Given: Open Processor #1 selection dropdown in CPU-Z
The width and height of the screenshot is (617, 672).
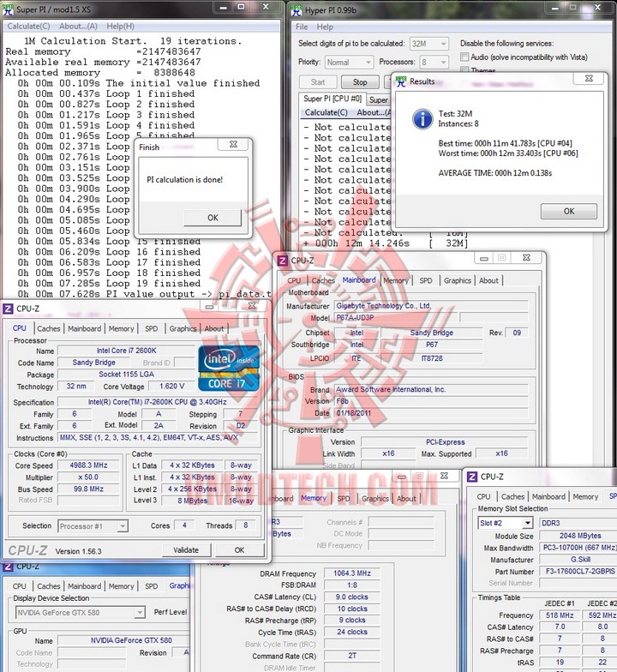Looking at the screenshot, I should (93, 526).
